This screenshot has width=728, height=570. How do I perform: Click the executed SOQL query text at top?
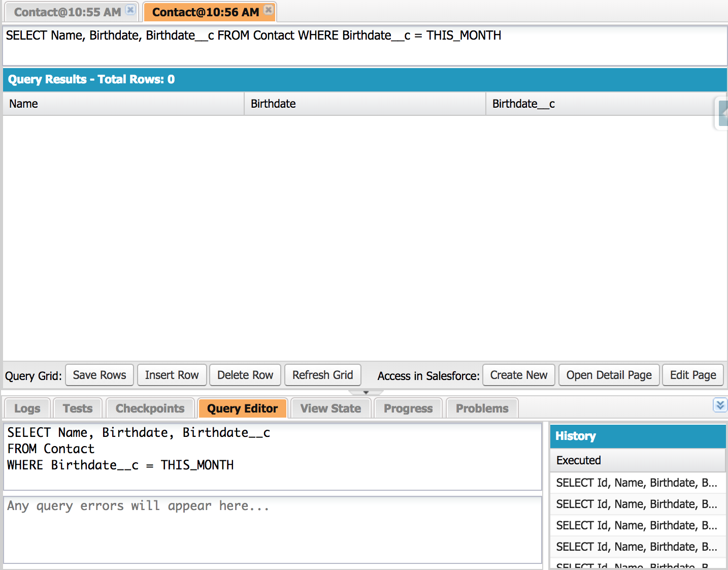coord(254,36)
